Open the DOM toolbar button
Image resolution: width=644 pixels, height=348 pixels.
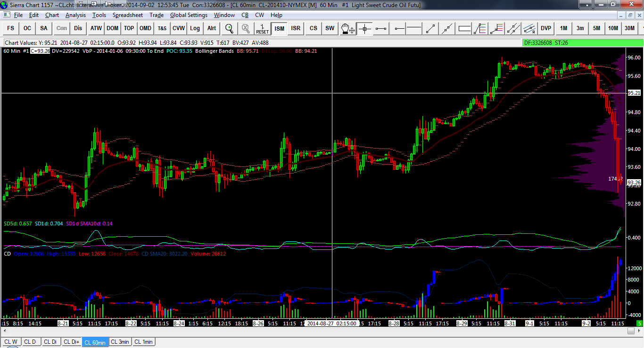tap(112, 28)
